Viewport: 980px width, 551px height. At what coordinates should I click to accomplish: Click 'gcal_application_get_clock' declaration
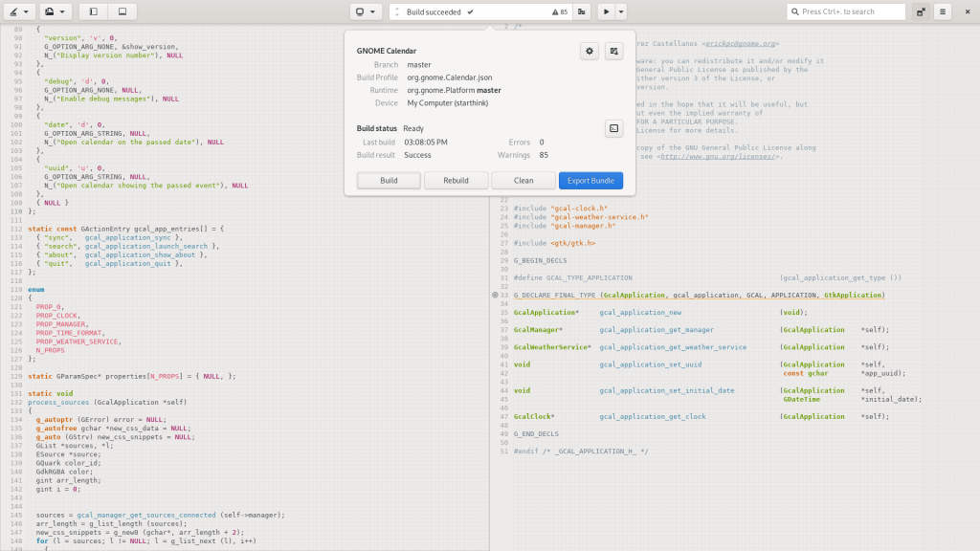pos(653,417)
